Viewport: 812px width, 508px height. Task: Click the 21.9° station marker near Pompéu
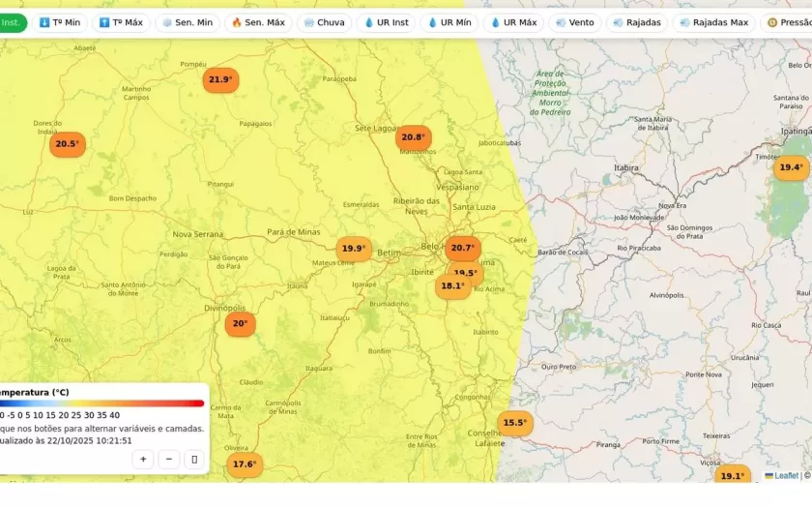click(220, 80)
